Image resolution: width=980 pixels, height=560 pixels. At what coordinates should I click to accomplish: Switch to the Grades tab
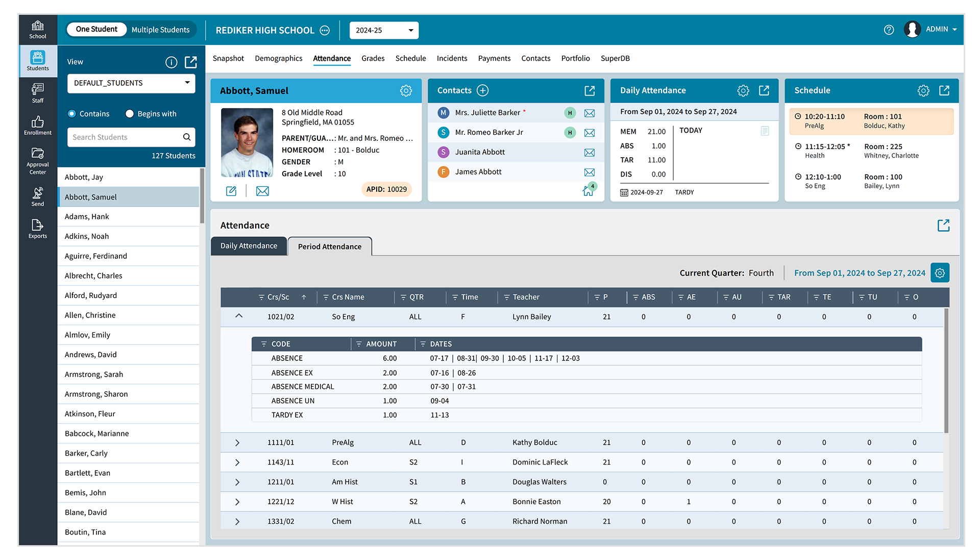click(373, 58)
